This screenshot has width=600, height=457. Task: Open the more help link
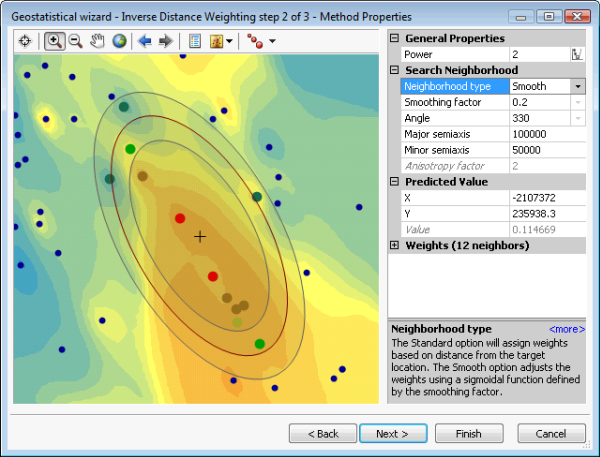(x=566, y=329)
